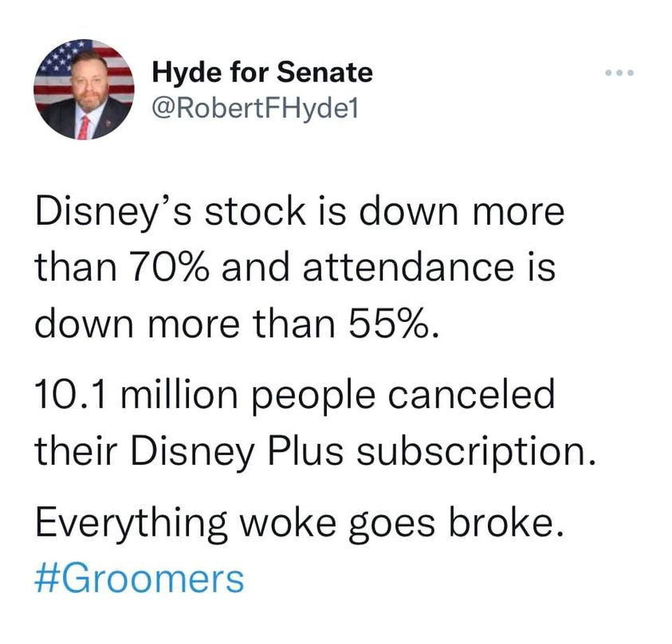Click the line starting "Disney's stock is down"
The height and width of the screenshot is (644, 672).
[x=300, y=214]
